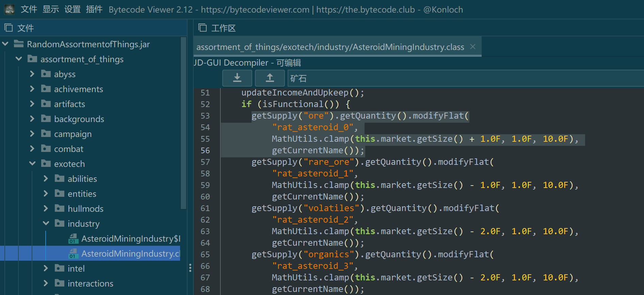Expand the achivements folder
The image size is (644, 295).
point(32,89)
